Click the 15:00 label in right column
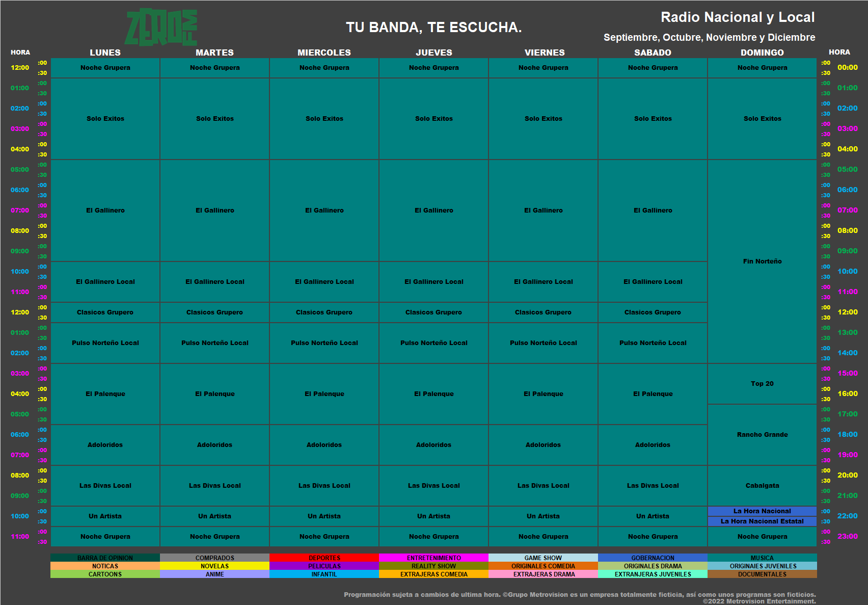 tap(848, 373)
